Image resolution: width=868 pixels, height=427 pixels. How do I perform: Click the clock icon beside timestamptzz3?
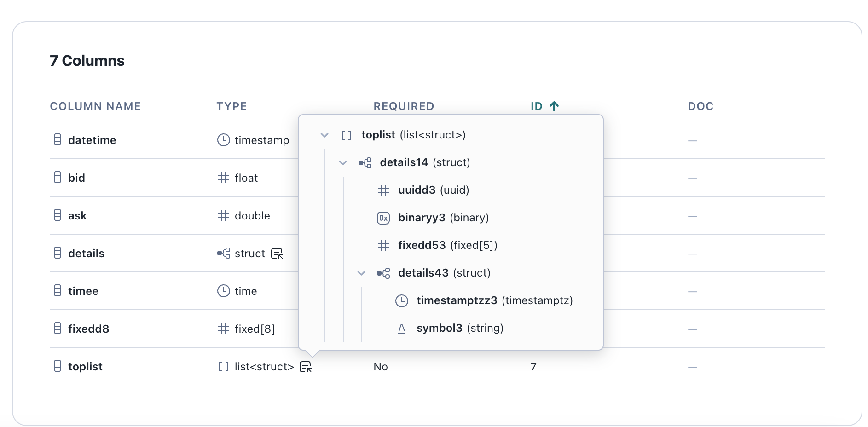click(401, 300)
